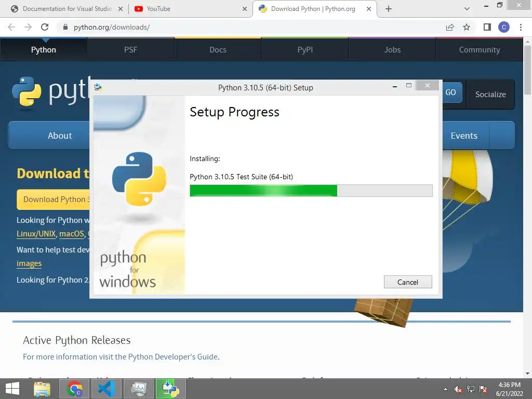
Task: Cancel the Python setup installation
Action: click(x=408, y=282)
